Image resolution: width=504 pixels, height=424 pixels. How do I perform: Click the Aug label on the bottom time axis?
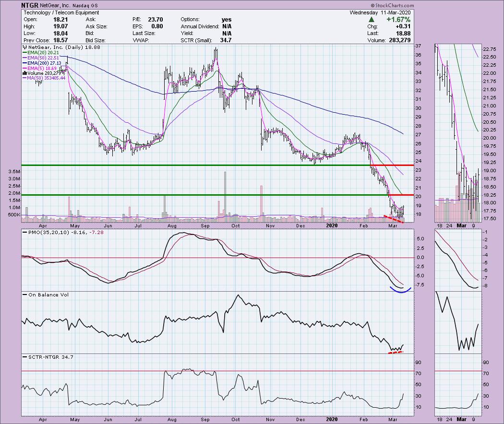(172, 420)
